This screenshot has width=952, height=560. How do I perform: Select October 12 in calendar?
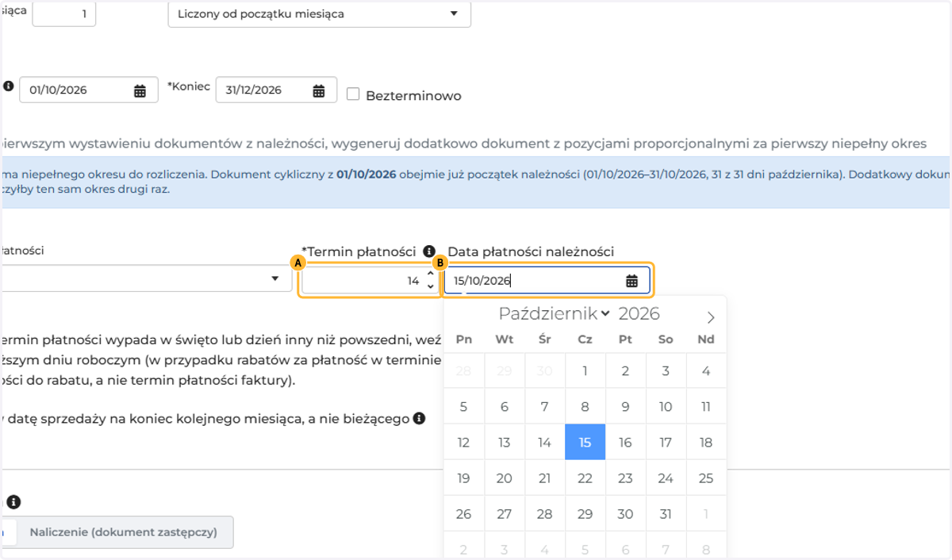pos(464,442)
